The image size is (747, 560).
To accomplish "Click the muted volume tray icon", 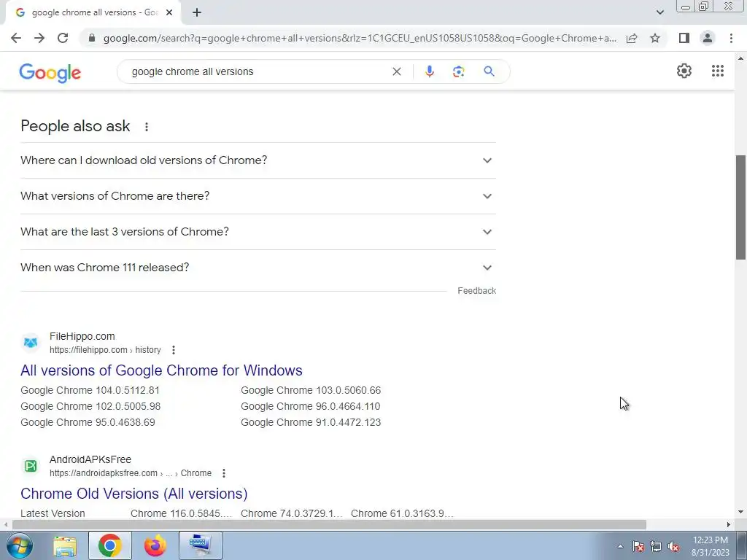I will tap(673, 547).
